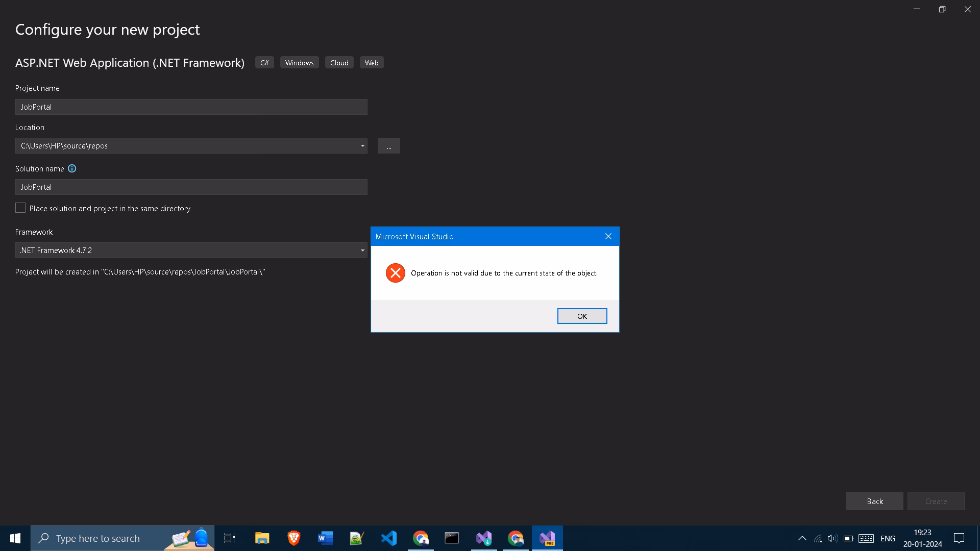Open Google Chrome from the taskbar
The height and width of the screenshot is (551, 980).
click(x=421, y=538)
